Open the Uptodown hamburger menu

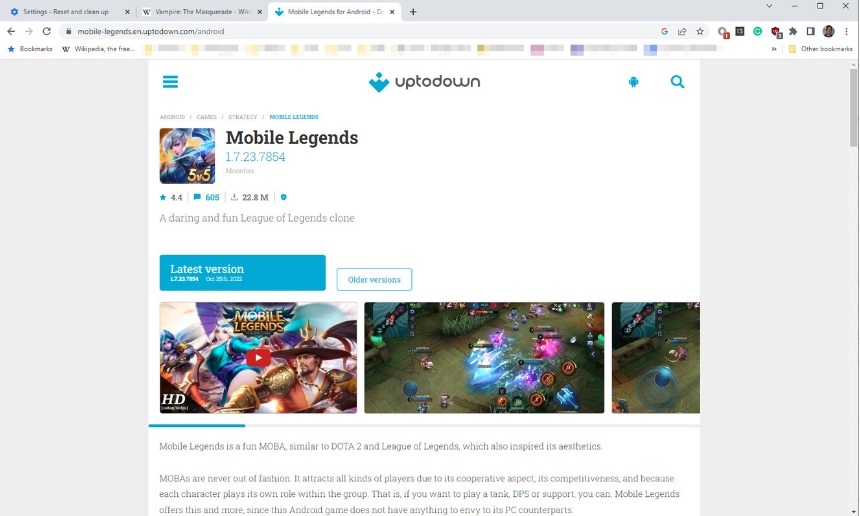pyautogui.click(x=170, y=82)
